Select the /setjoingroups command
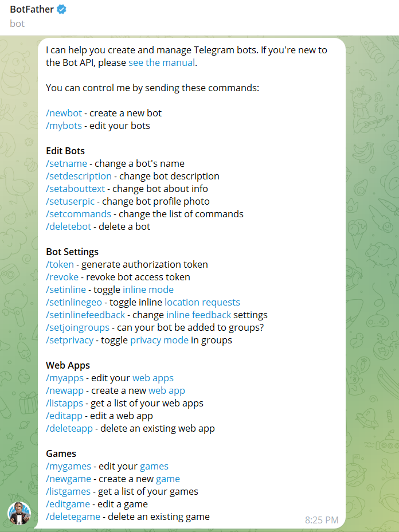This screenshot has height=532, width=399. click(x=78, y=328)
